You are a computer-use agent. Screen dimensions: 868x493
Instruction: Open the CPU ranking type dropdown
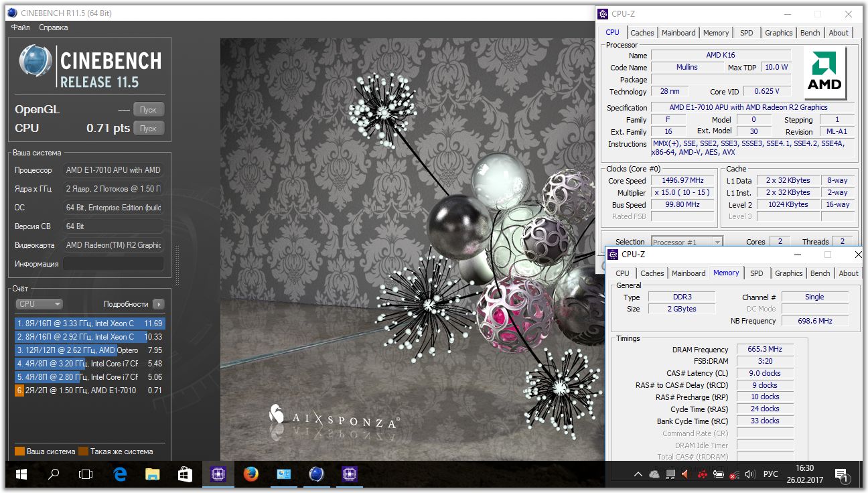click(x=39, y=304)
